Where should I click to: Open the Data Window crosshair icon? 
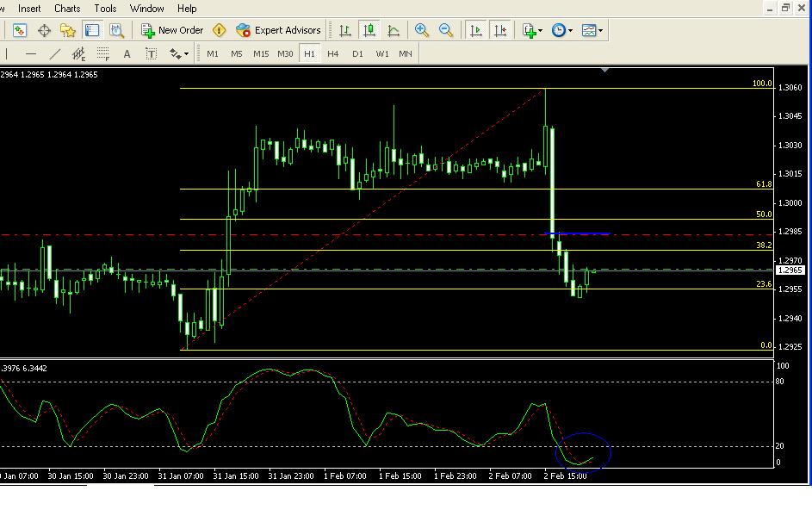[44, 30]
